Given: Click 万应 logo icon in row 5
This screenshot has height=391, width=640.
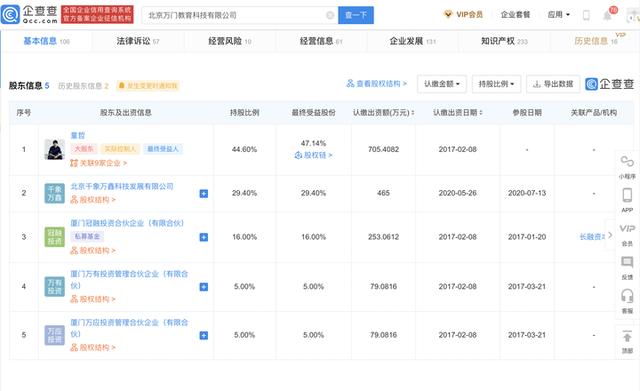Looking at the screenshot, I should tap(55, 335).
